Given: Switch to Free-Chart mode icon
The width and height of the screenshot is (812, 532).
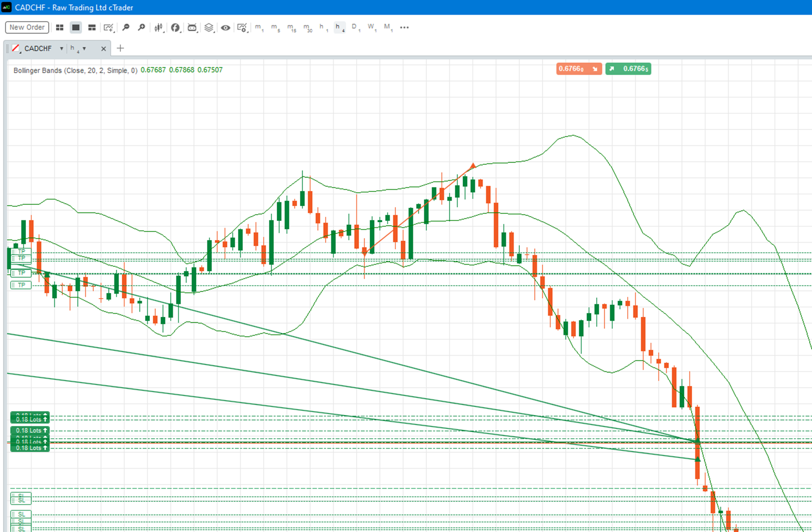Looking at the screenshot, I should tap(92, 27).
